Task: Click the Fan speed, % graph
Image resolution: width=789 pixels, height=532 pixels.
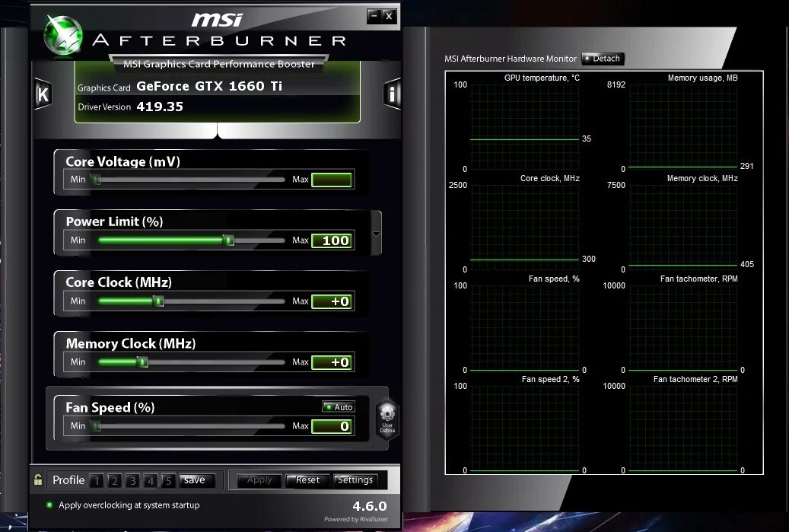Action: (524, 328)
